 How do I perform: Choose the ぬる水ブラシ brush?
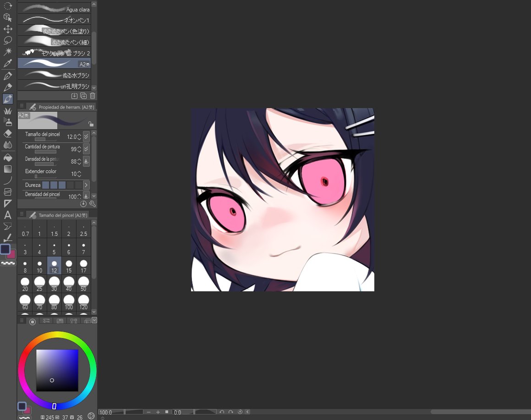pos(54,75)
